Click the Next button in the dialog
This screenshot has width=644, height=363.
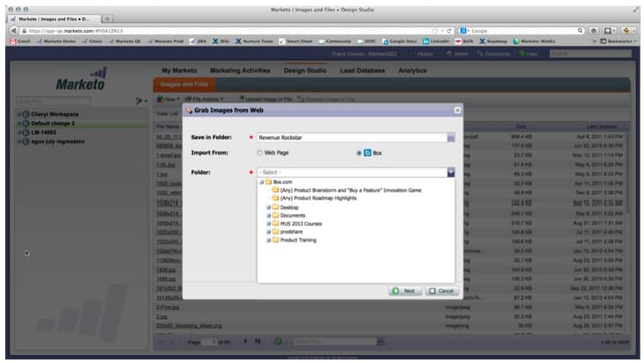(405, 291)
